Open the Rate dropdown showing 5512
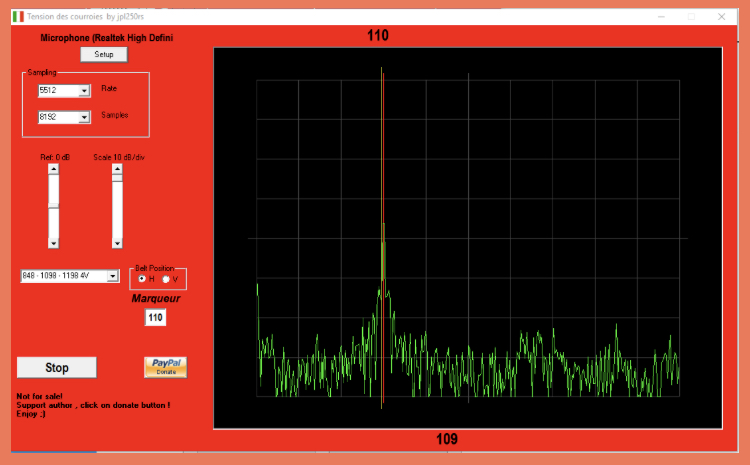The height and width of the screenshot is (465, 750). pos(84,90)
